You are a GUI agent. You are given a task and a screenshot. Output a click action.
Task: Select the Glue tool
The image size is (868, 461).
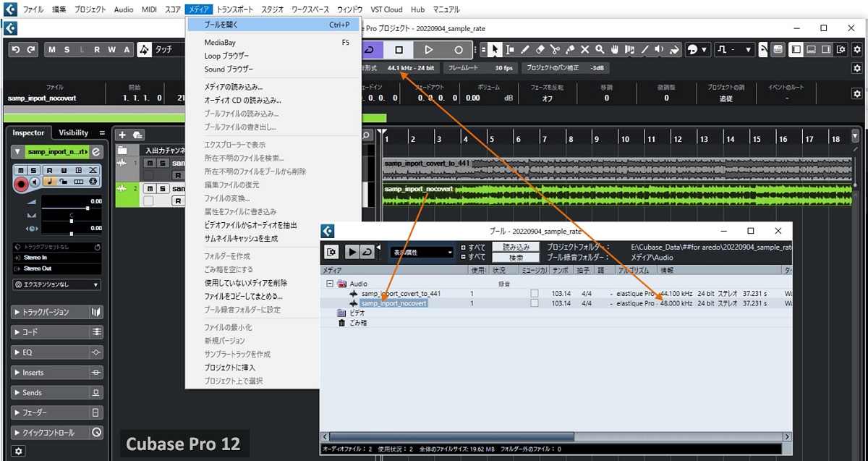tap(570, 50)
